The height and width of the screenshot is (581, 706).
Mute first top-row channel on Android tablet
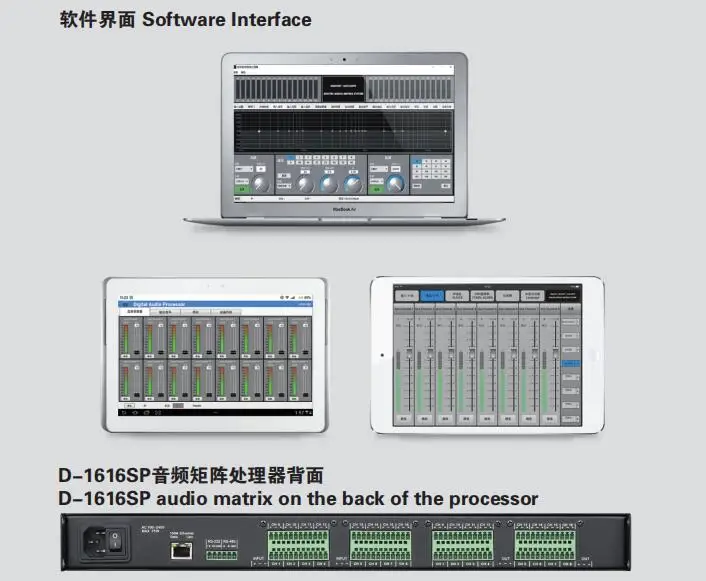125,356
